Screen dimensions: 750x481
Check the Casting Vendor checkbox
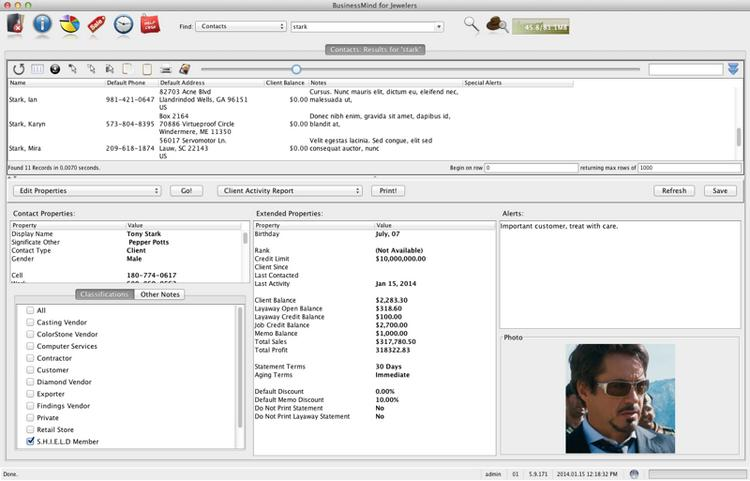coord(30,322)
